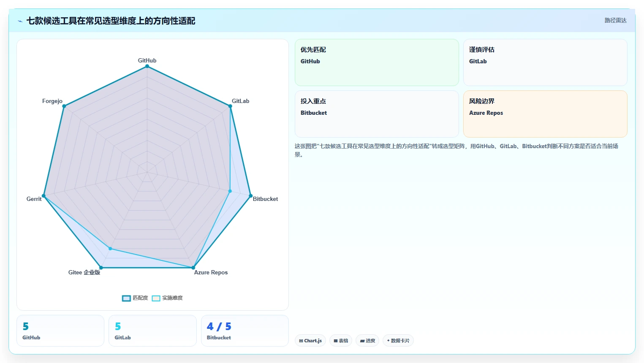The width and height of the screenshot is (644, 363).
Task: Click the Gitee 企业版 axis label
Action: point(84,272)
